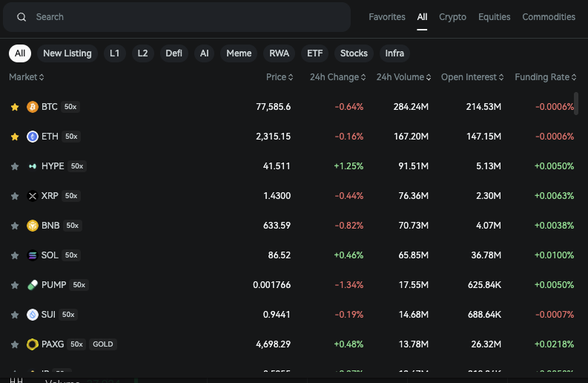
Task: Click the Ethereum coin icon
Action: (33, 137)
